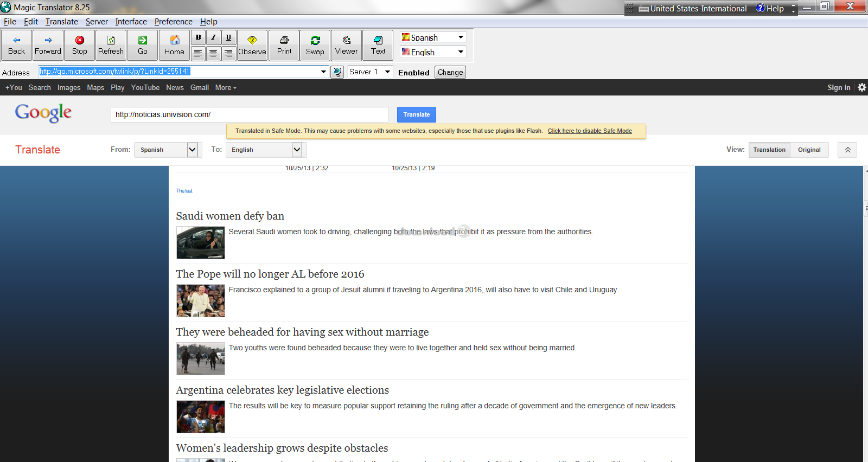Open the Translate menu
The height and width of the screenshot is (462, 868).
(x=62, y=22)
